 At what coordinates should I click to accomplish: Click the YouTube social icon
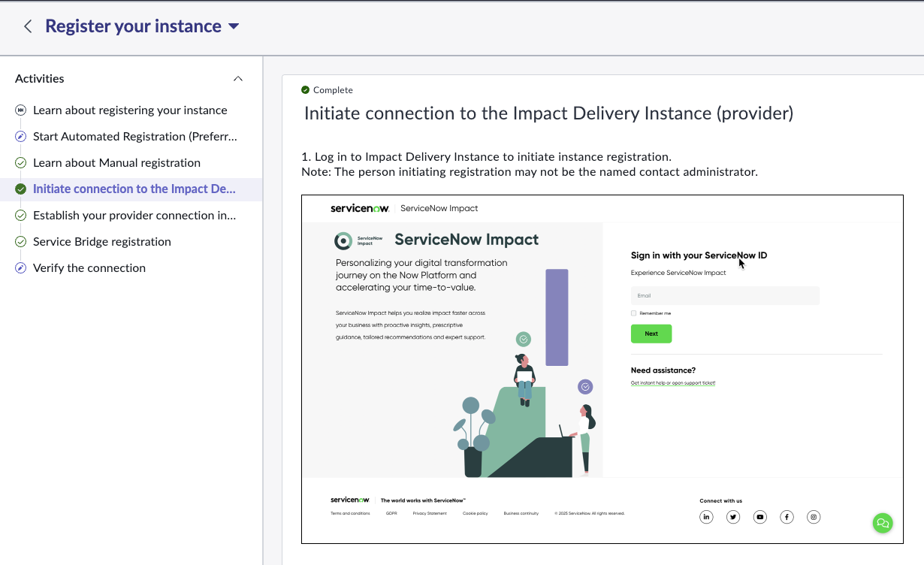click(760, 517)
